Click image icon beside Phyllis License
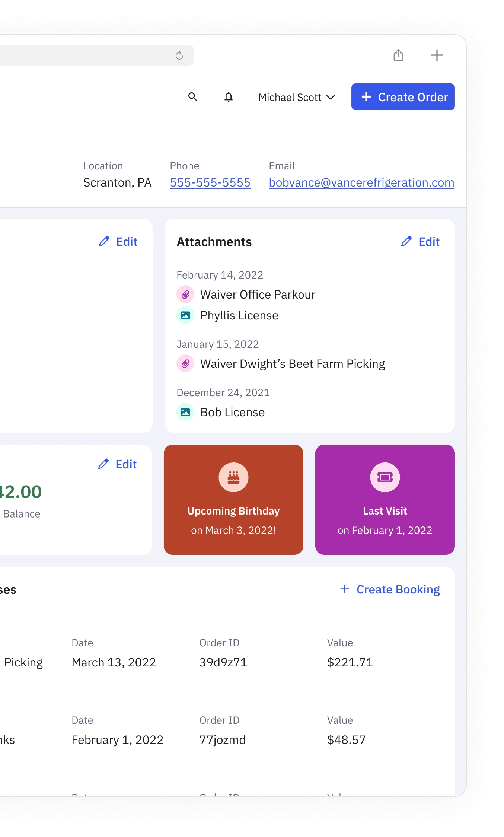 [185, 315]
